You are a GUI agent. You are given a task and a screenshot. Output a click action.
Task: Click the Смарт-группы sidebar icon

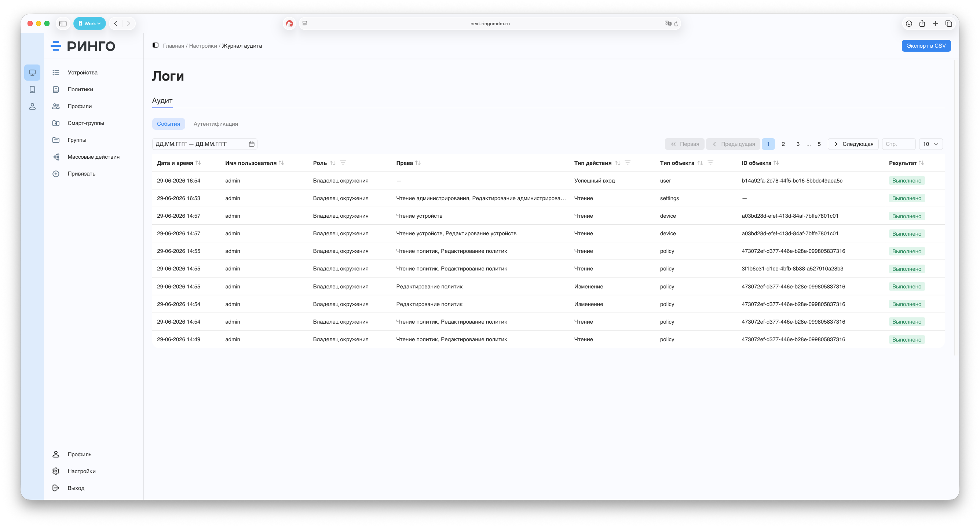coord(56,123)
